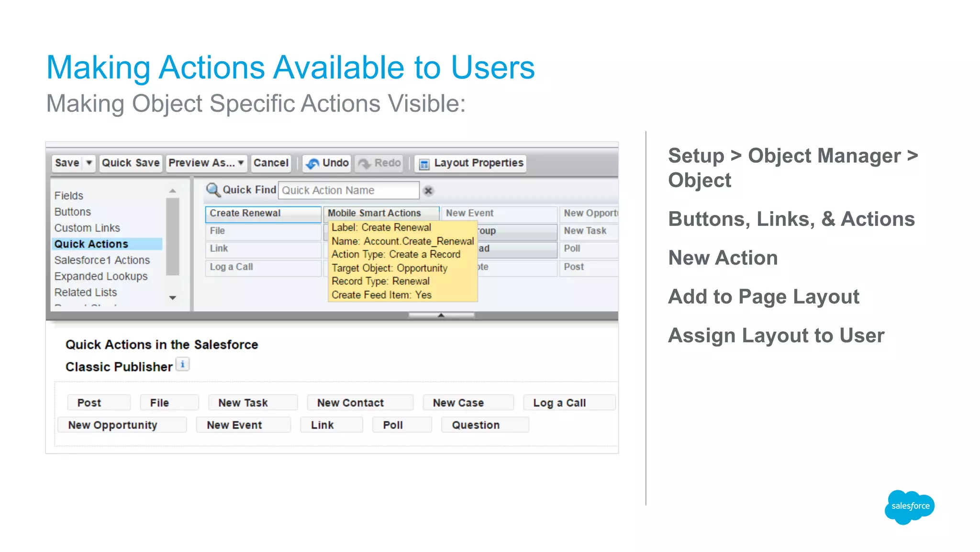Click Post in the Classic Publisher section
The image size is (980, 552).
99,403
